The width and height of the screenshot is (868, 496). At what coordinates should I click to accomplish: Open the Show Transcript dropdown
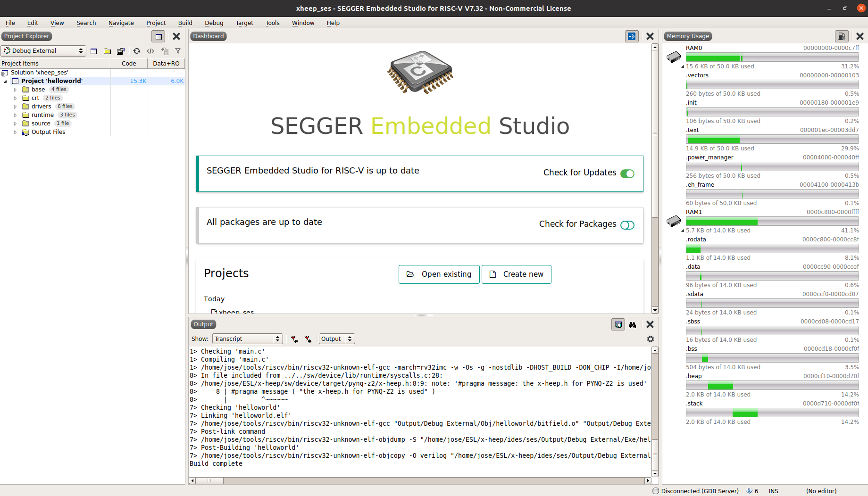pos(248,339)
